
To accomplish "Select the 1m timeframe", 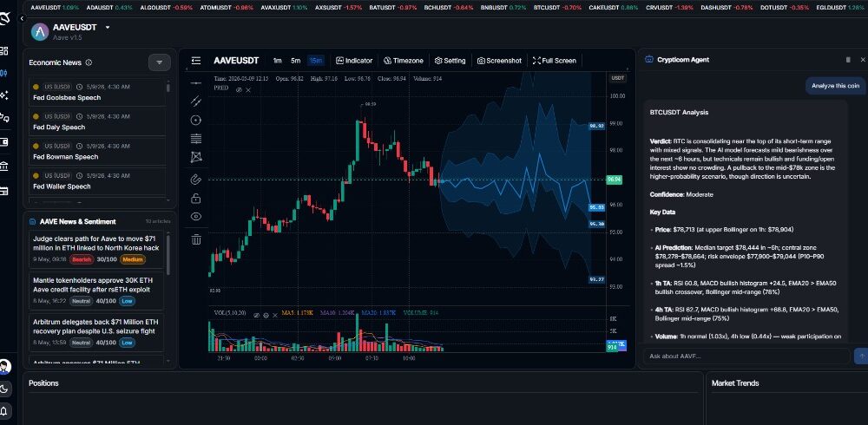I will (278, 61).
